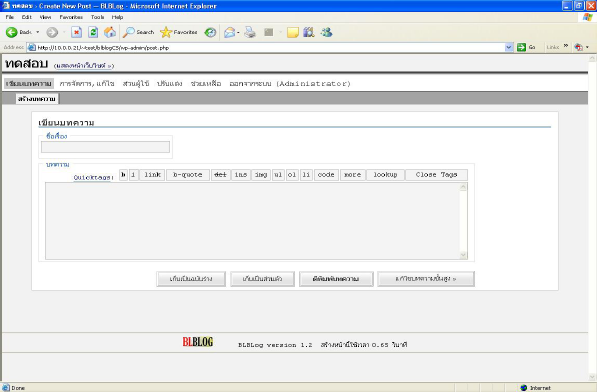Open the File menu
597x392 pixels.
point(10,17)
